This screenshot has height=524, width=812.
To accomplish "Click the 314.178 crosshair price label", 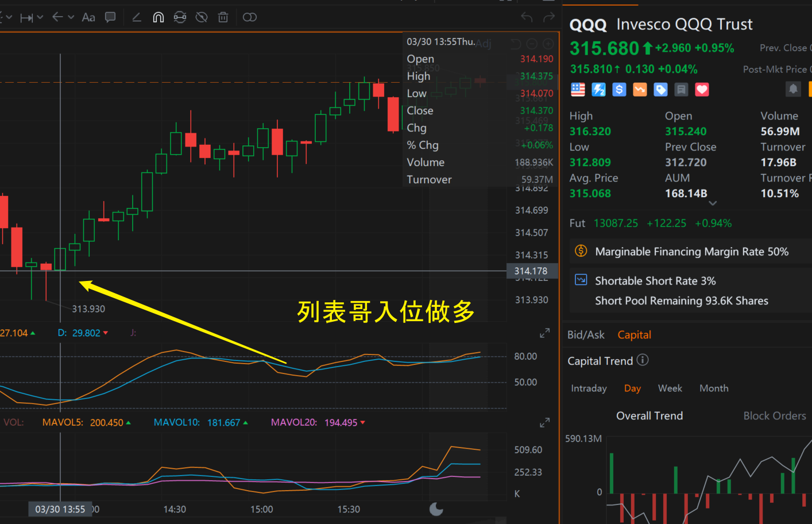I will 531,271.
